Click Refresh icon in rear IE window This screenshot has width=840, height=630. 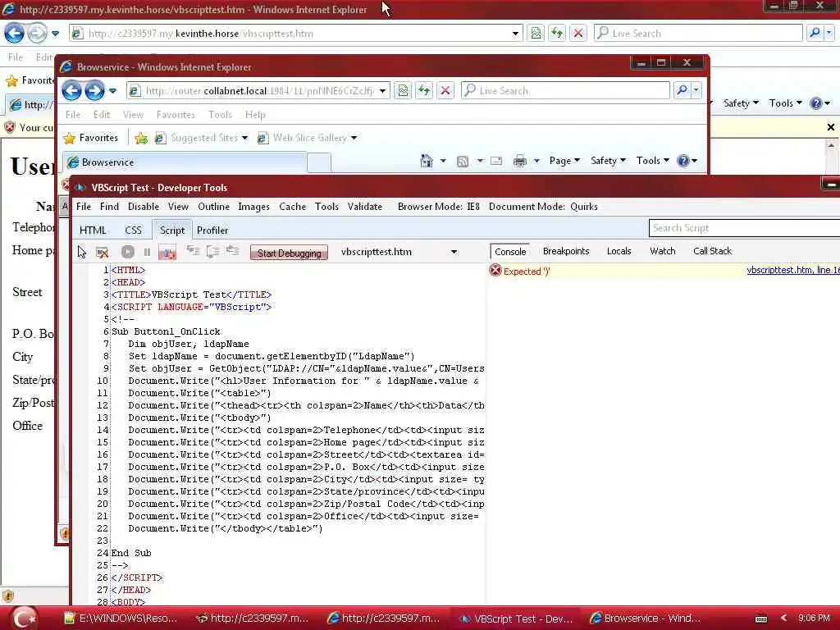point(557,33)
